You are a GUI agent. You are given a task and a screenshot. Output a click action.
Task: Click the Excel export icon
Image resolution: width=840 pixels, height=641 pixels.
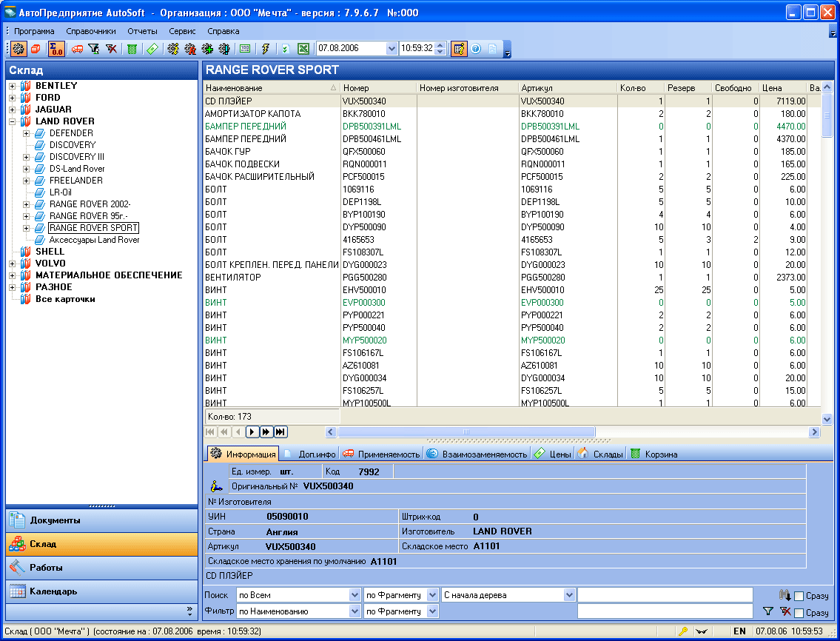(303, 49)
